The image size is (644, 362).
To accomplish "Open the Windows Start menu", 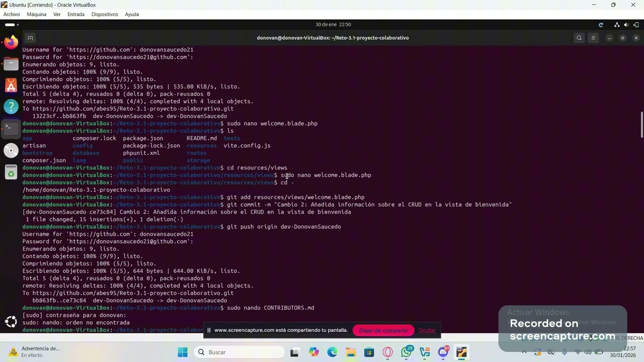I will point(183,352).
